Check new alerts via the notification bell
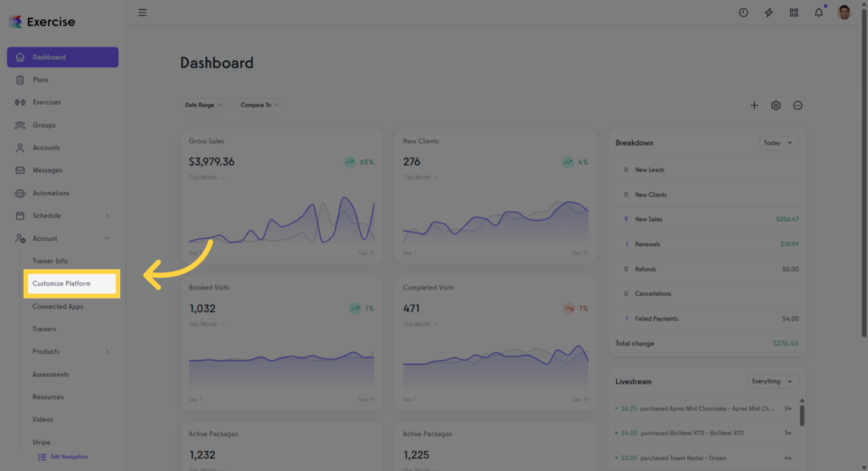This screenshot has width=868, height=471. click(818, 12)
